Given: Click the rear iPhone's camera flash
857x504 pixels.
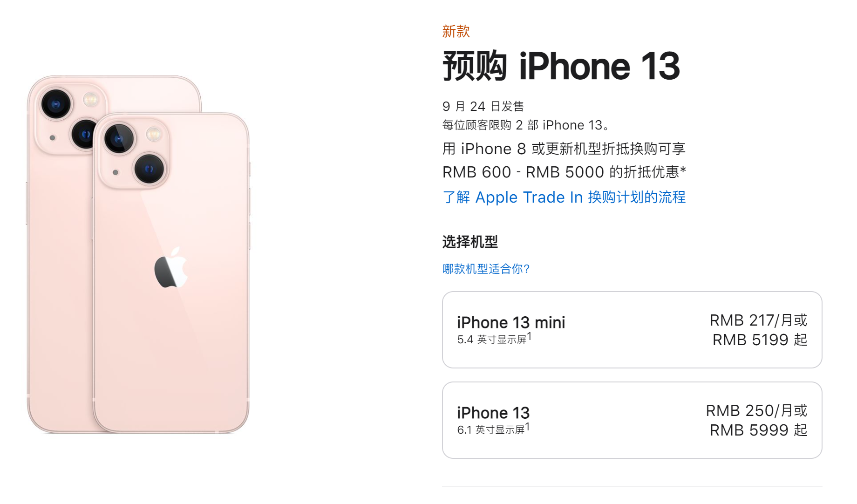Looking at the screenshot, I should tap(91, 100).
